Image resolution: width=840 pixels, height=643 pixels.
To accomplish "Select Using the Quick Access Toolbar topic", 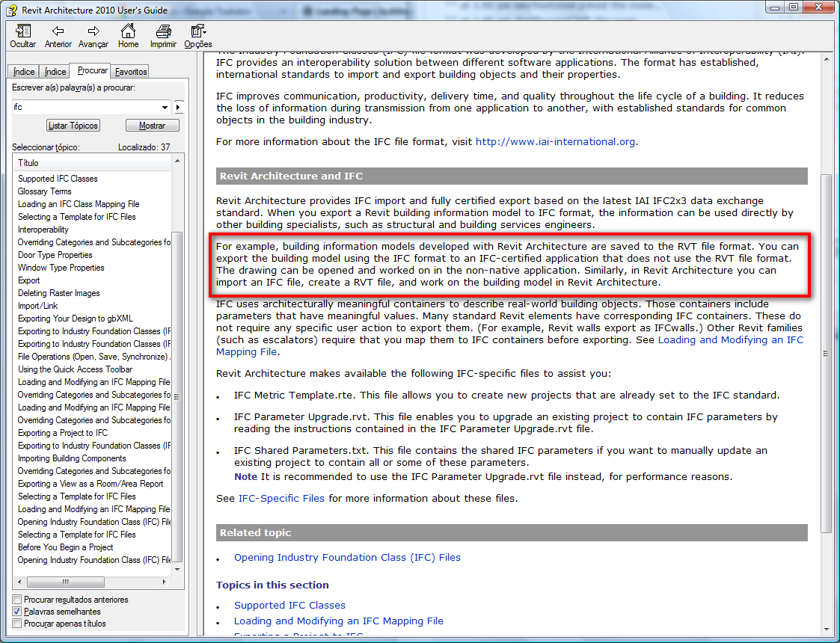I will point(75,369).
